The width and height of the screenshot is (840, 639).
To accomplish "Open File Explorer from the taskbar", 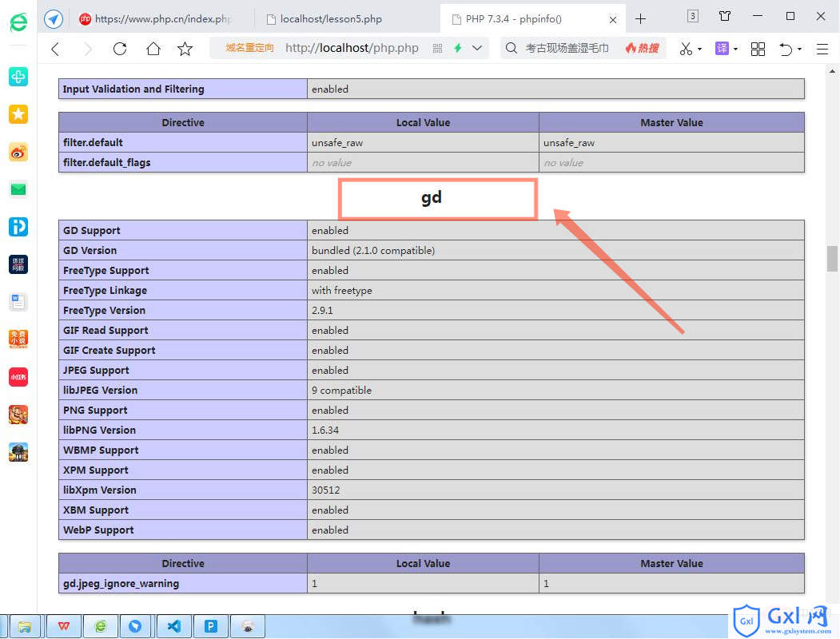I will pos(25,626).
